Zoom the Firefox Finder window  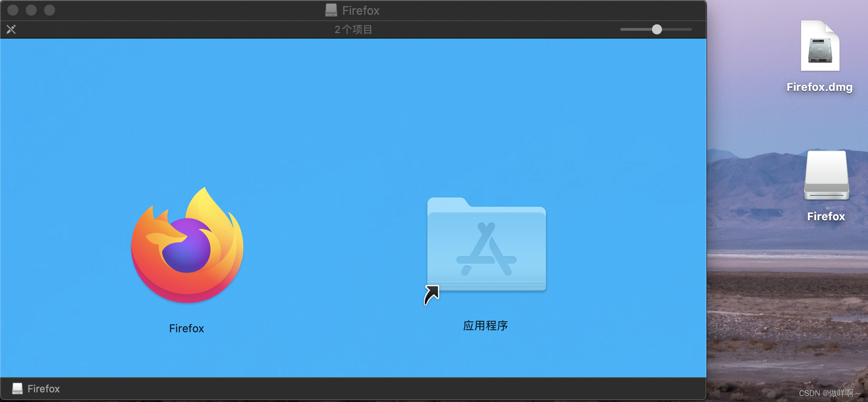point(50,10)
